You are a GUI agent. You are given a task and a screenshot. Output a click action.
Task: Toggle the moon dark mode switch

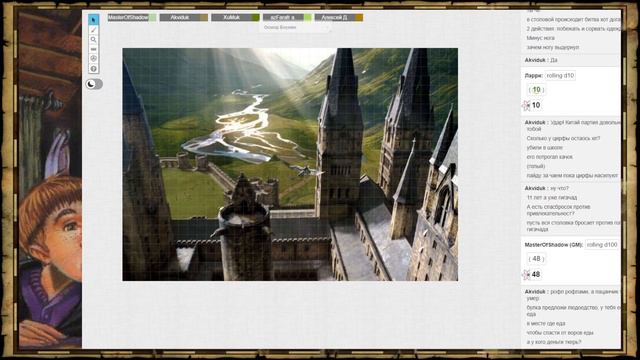[x=94, y=84]
